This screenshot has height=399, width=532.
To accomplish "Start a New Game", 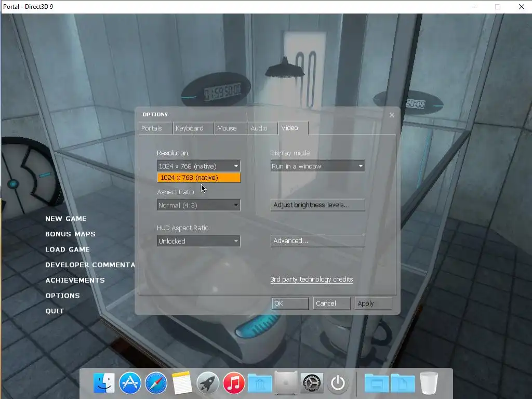I will pyautogui.click(x=66, y=219).
